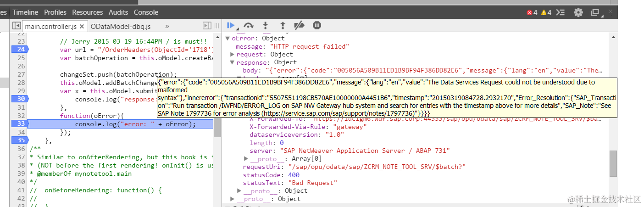The height and width of the screenshot is (207, 644).
Task: Click the @memberOf mynotetool.main comment
Action: [81, 173]
